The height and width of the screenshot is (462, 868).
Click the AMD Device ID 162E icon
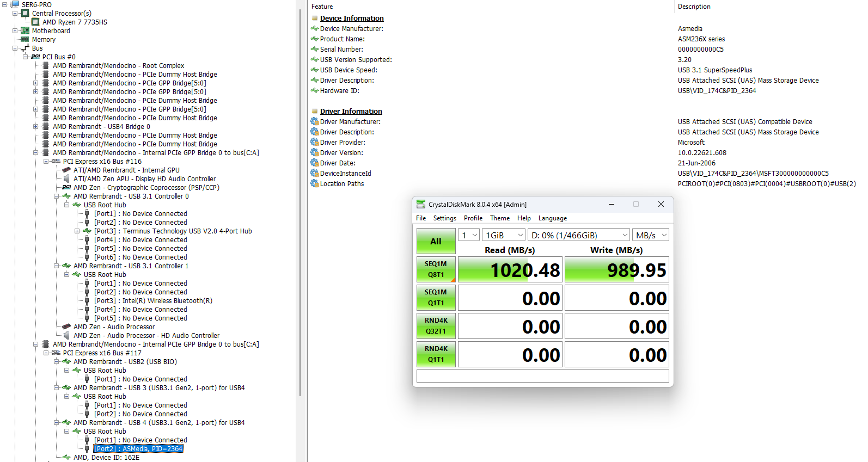click(x=66, y=457)
